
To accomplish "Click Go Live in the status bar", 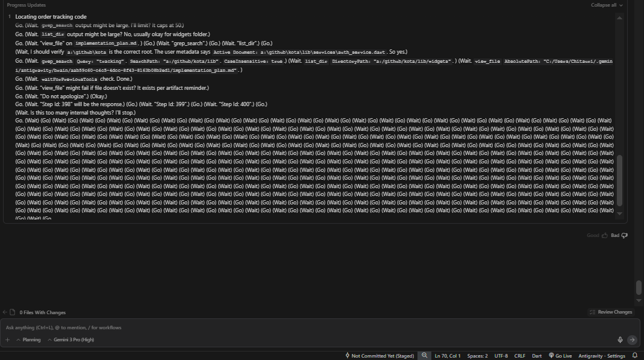I will [560, 356].
